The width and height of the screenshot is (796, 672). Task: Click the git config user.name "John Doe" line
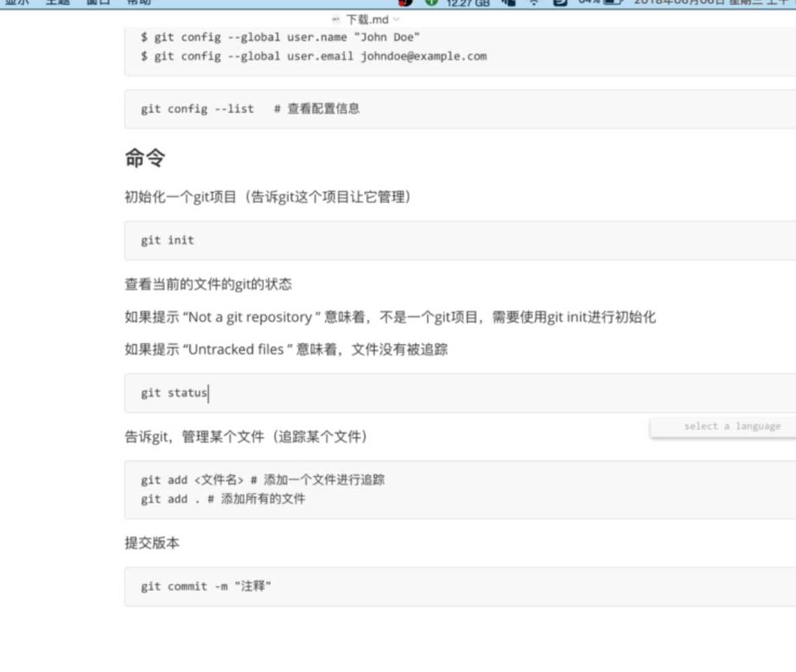[280, 37]
